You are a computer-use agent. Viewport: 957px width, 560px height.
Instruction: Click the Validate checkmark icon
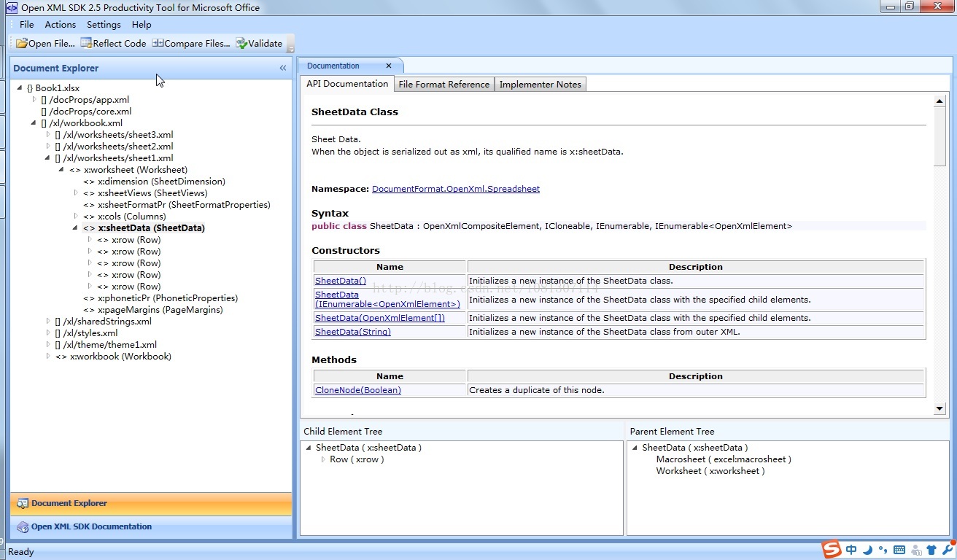(x=241, y=43)
